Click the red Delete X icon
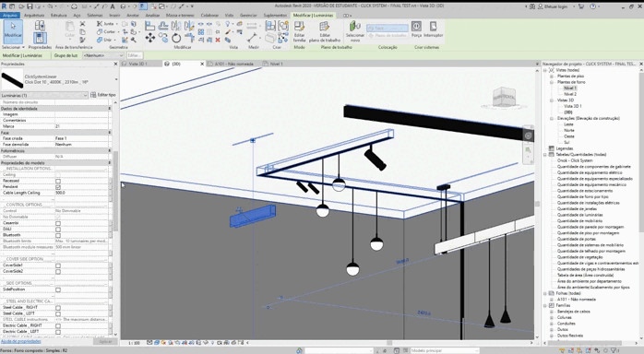 tap(218, 40)
